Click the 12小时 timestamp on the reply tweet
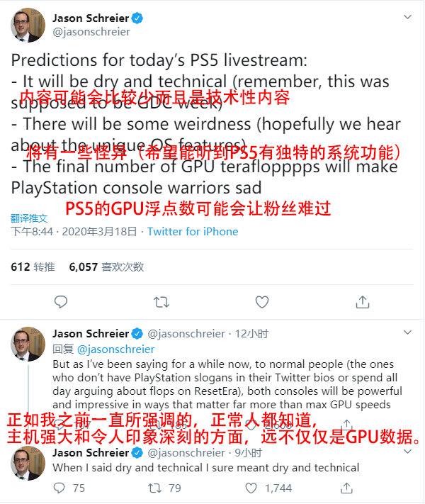 [251, 334]
